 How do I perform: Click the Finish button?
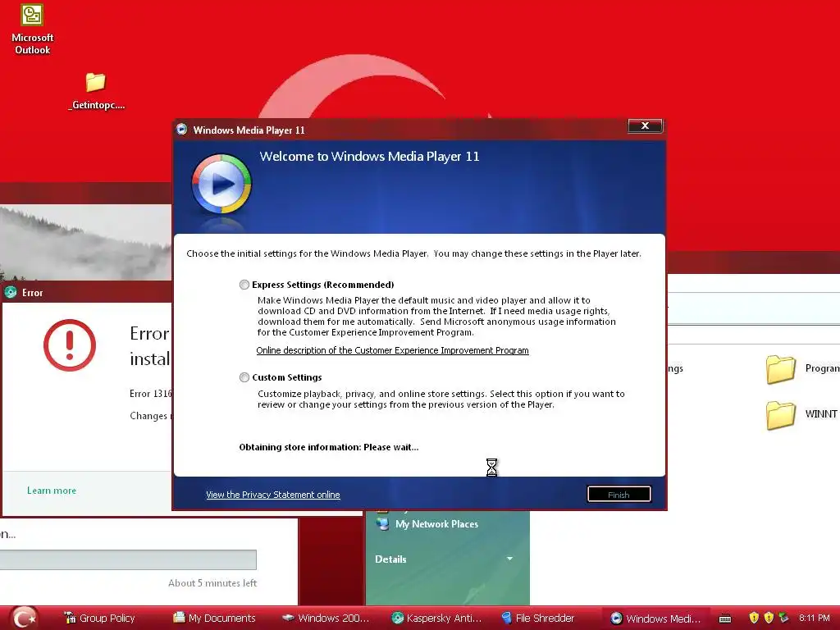click(619, 495)
